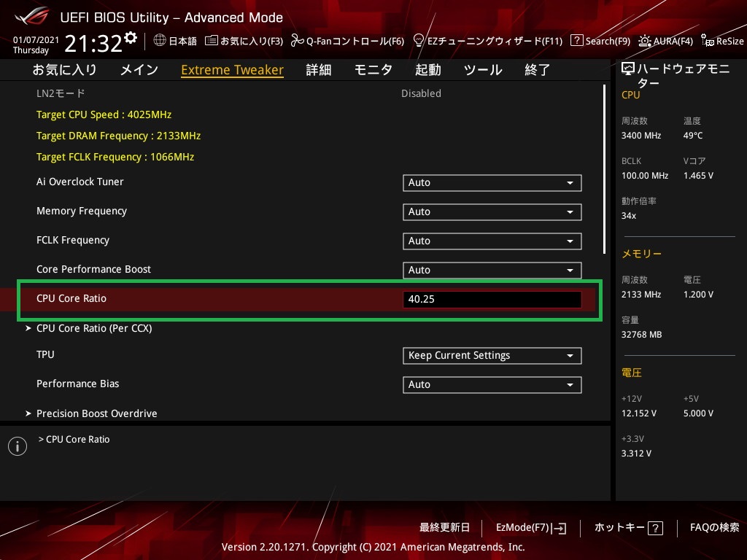The width and height of the screenshot is (747, 560).
Task: Switch to the お気に入り tab
Action: 65,70
